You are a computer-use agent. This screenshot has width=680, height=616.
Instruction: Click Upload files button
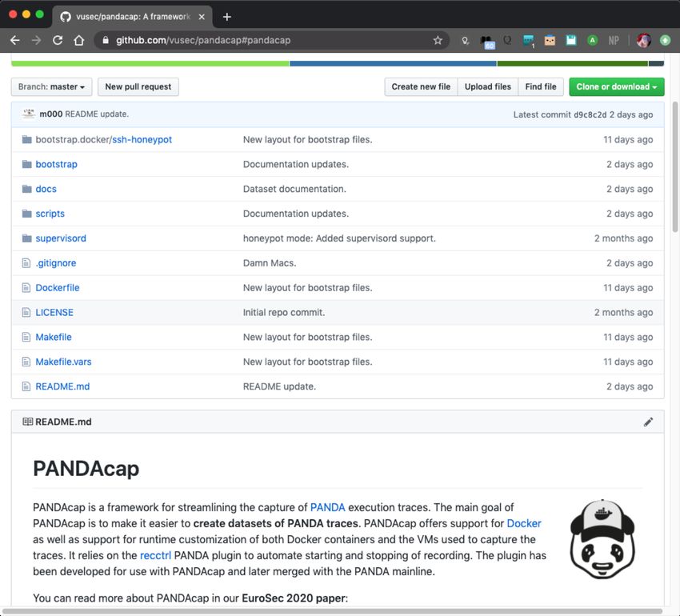[x=488, y=86]
